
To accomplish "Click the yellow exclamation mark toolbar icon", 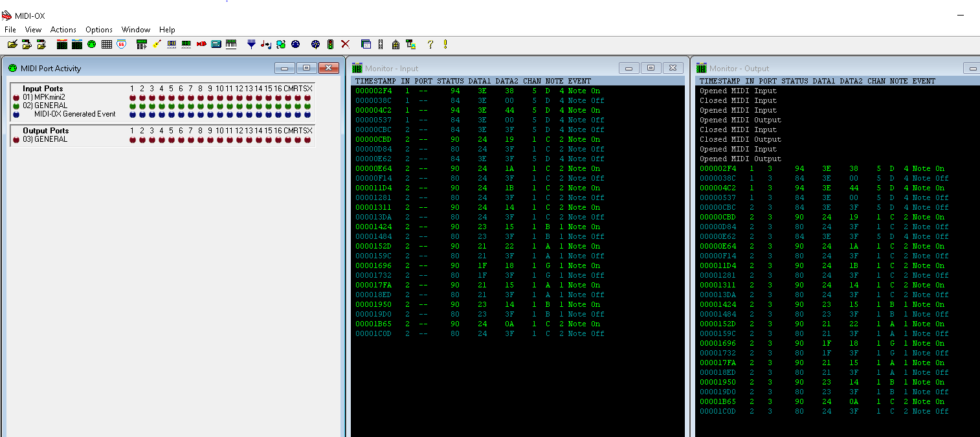I will [445, 44].
